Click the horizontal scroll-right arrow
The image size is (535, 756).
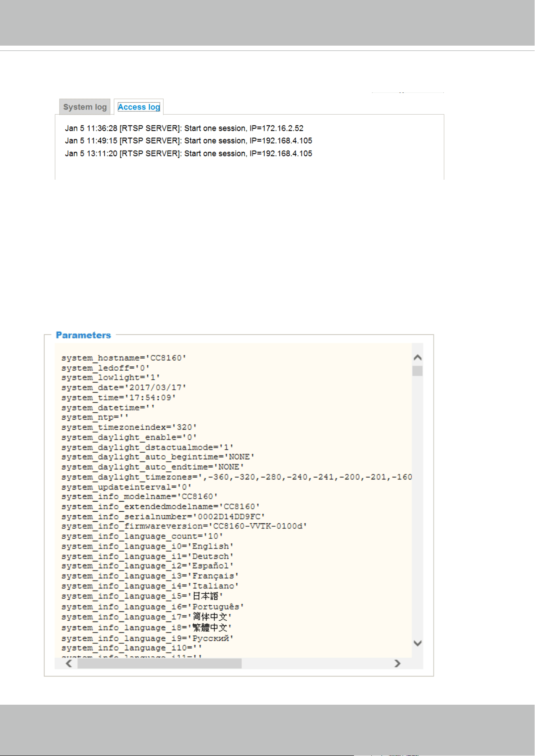[x=398, y=664]
